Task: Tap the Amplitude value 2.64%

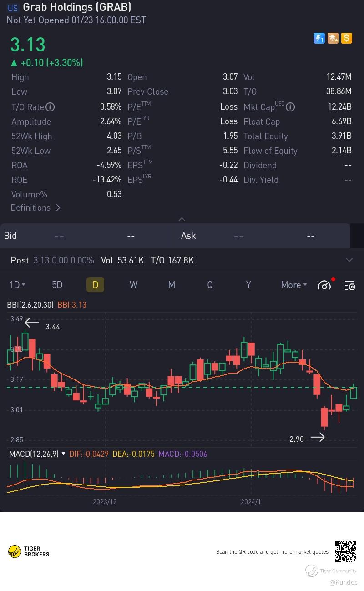Action: (111, 121)
